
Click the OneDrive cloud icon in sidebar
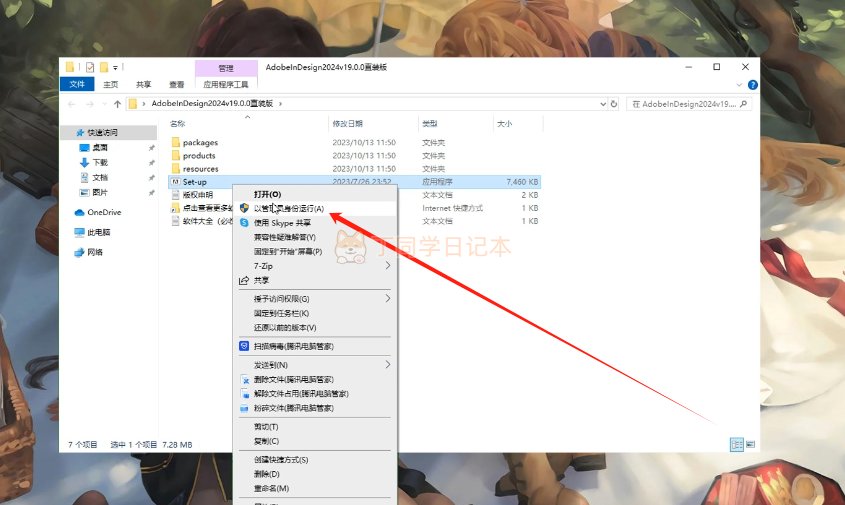point(79,212)
